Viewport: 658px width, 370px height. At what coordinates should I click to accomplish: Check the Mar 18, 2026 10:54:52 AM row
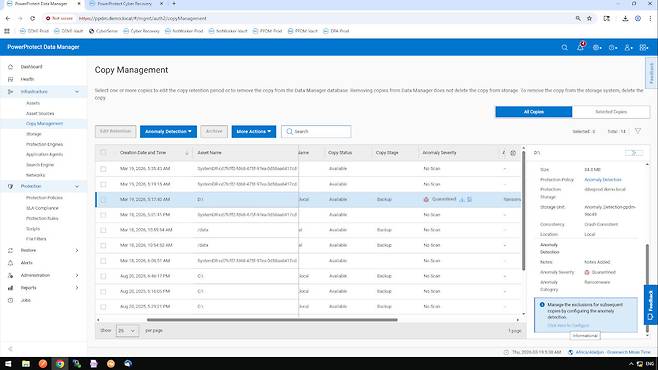[103, 245]
